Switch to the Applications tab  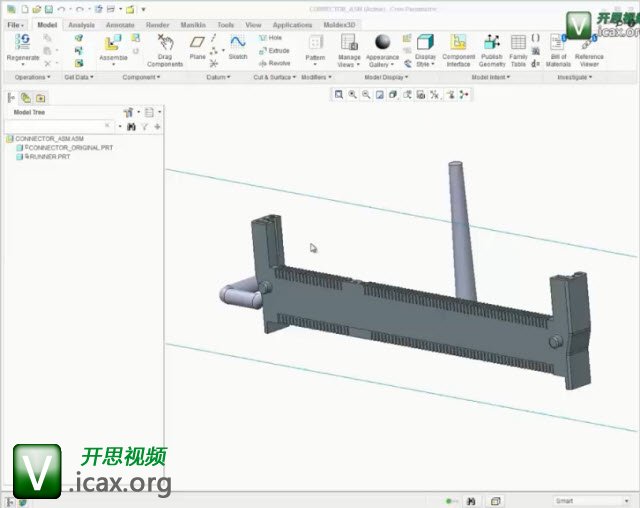(292, 25)
